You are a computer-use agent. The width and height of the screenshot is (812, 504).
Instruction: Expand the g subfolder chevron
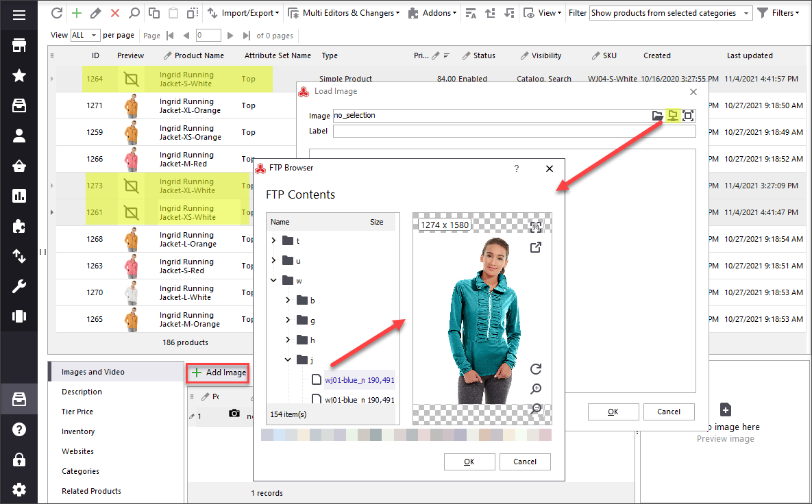click(x=288, y=320)
